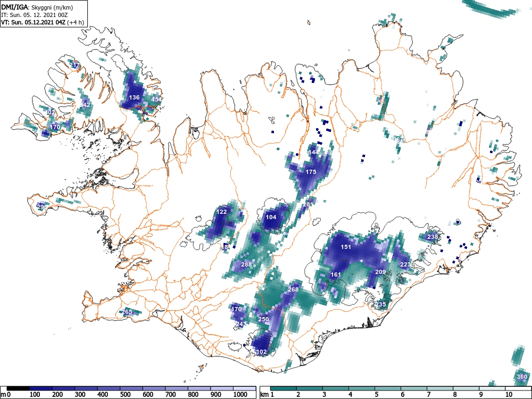This screenshot has width=532, height=399.
Task: Click the 10 label on the km legend
Action: (x=508, y=395)
